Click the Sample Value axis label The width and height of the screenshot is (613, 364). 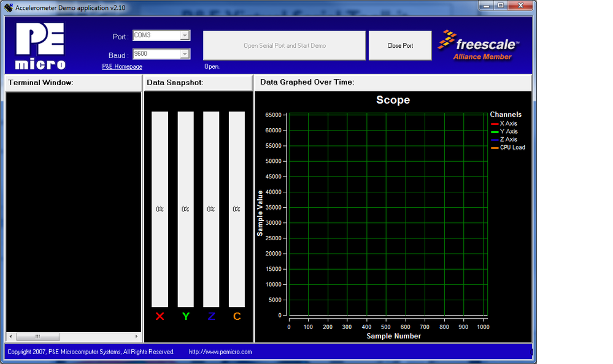click(x=260, y=213)
